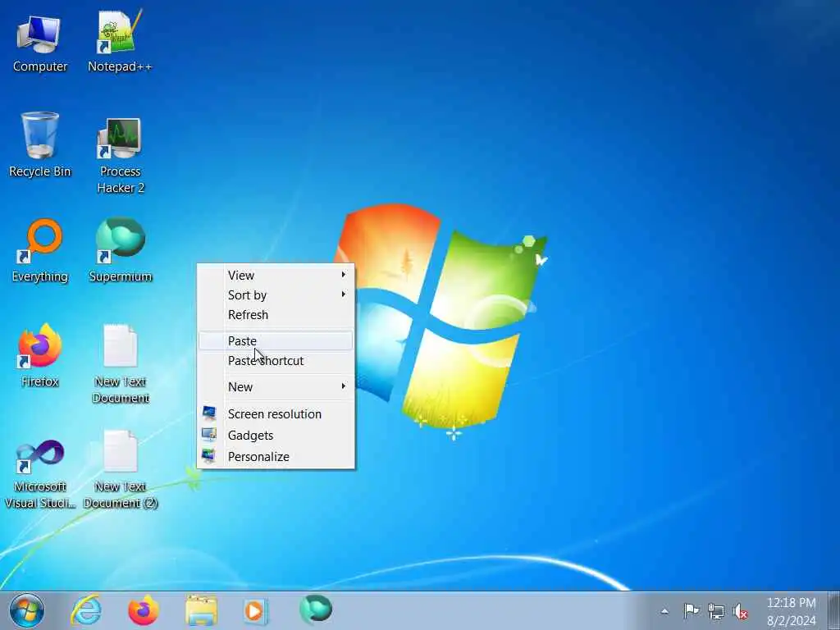Viewport: 840px width, 630px height.
Task: Expand the View submenu
Action: 276,276
